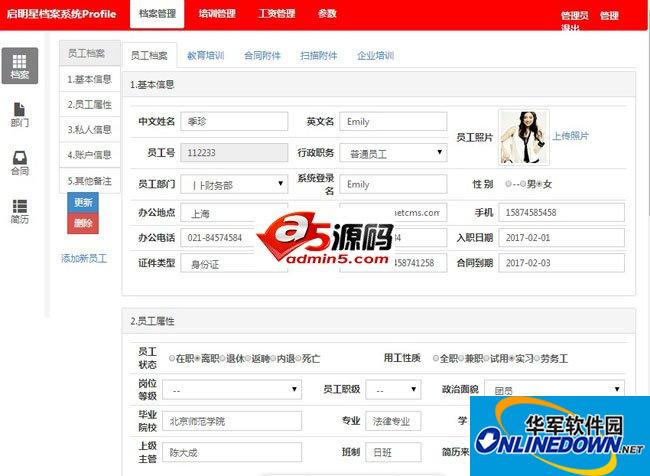Click the 系统登录名 input field
The image size is (650, 476).
pyautogui.click(x=393, y=184)
